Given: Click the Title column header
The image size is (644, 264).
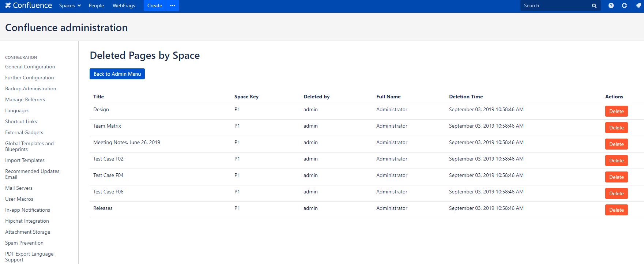Looking at the screenshot, I should 98,97.
